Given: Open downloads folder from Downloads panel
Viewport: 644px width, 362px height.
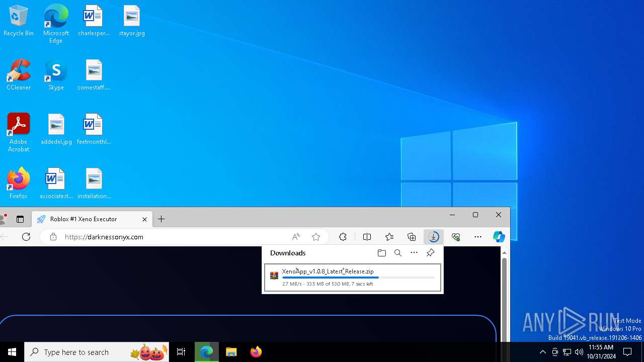Looking at the screenshot, I should coord(382,253).
